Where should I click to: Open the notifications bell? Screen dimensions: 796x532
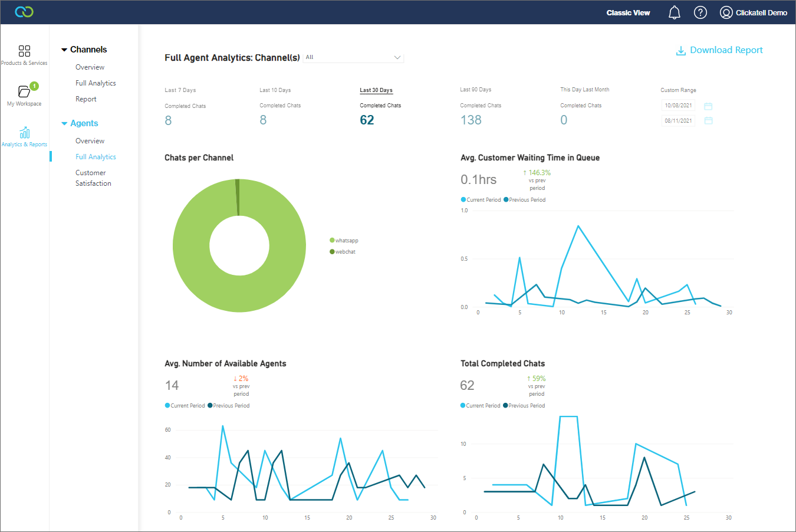pyautogui.click(x=675, y=12)
